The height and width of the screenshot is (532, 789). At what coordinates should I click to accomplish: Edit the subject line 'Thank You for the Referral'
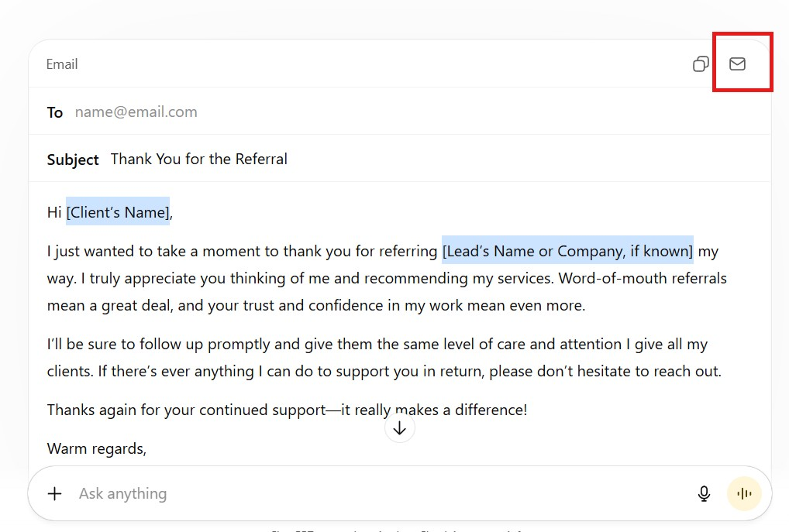point(199,160)
